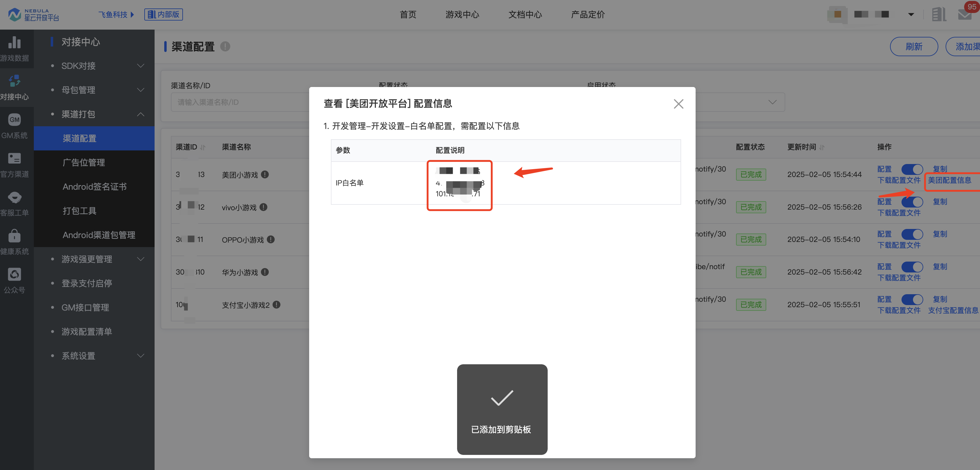Select the 对接中心 sidebar icon
This screenshot has height=470, width=980.
14,88
